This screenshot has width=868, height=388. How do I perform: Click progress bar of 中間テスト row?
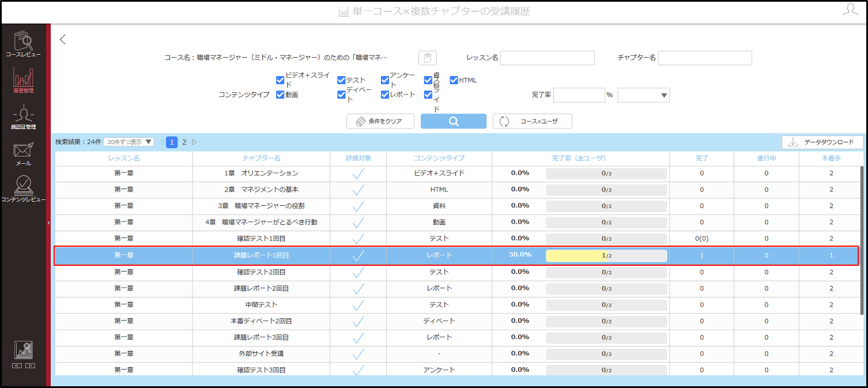(606, 305)
